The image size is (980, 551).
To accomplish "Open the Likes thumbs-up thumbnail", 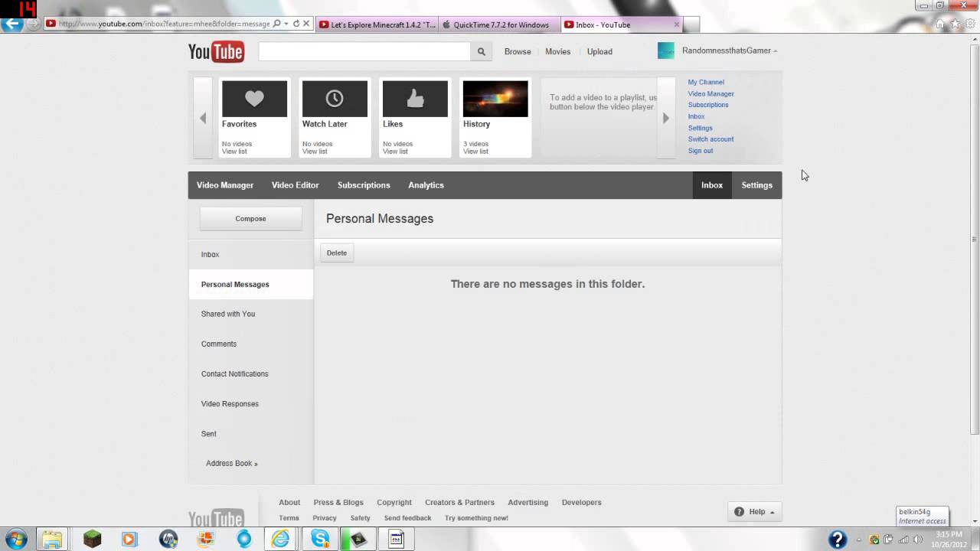I will [415, 99].
